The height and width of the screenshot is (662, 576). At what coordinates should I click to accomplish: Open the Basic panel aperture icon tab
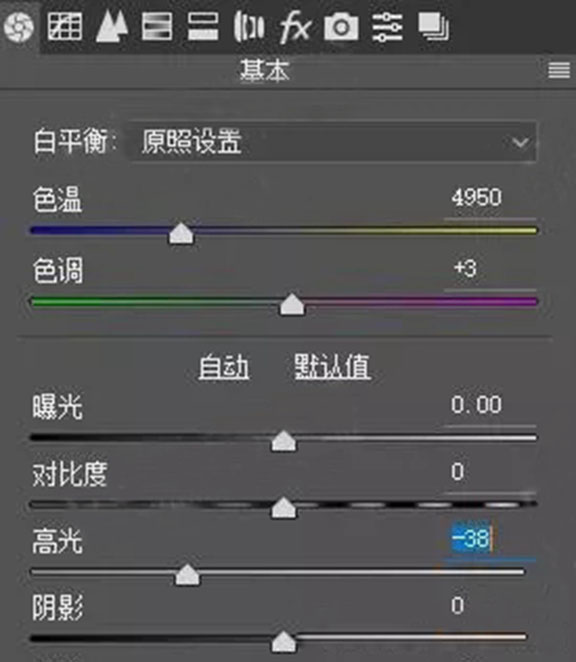tap(19, 27)
